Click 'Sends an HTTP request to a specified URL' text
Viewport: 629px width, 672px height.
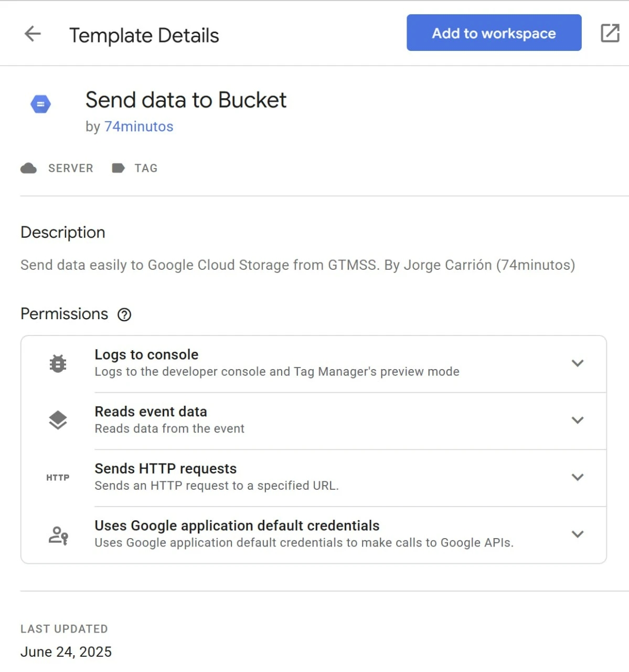pos(217,486)
